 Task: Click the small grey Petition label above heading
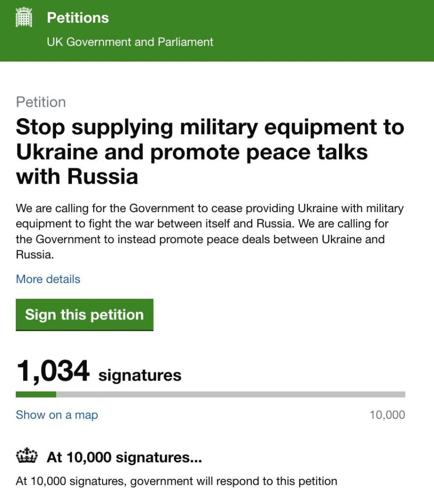tap(41, 102)
